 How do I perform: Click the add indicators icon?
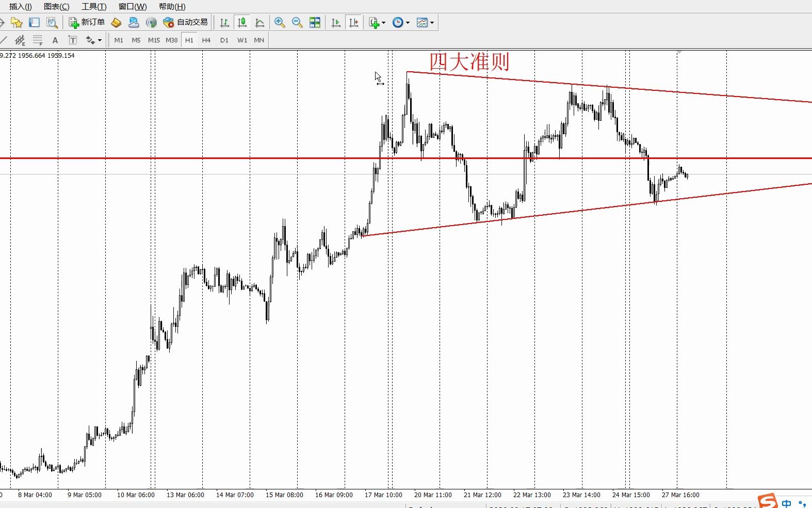(x=374, y=23)
